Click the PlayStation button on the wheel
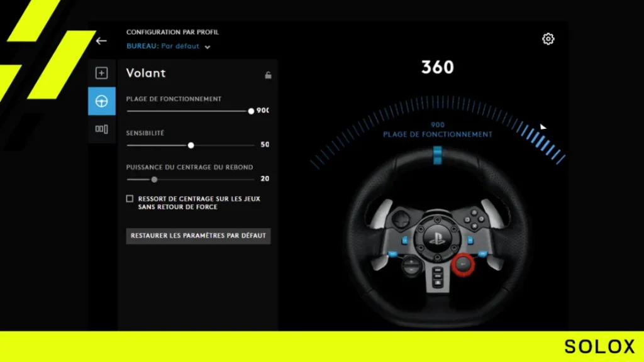 pos(438,238)
